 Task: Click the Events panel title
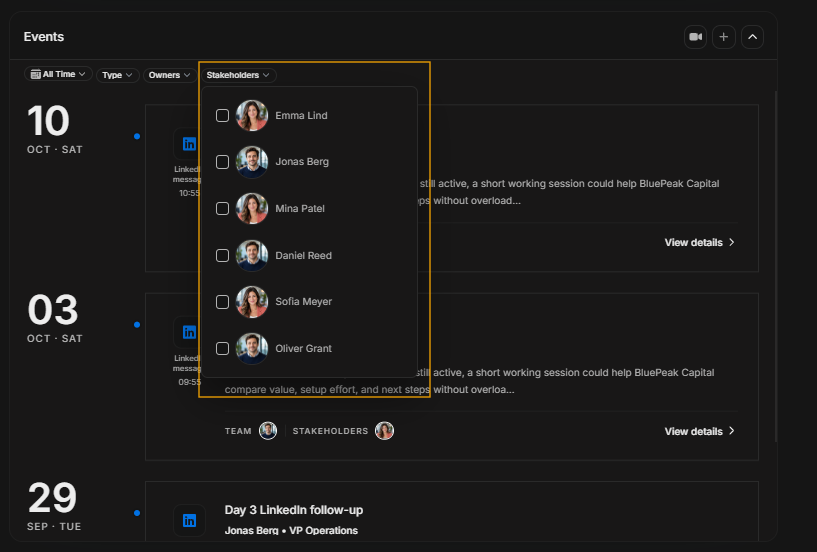(x=44, y=37)
